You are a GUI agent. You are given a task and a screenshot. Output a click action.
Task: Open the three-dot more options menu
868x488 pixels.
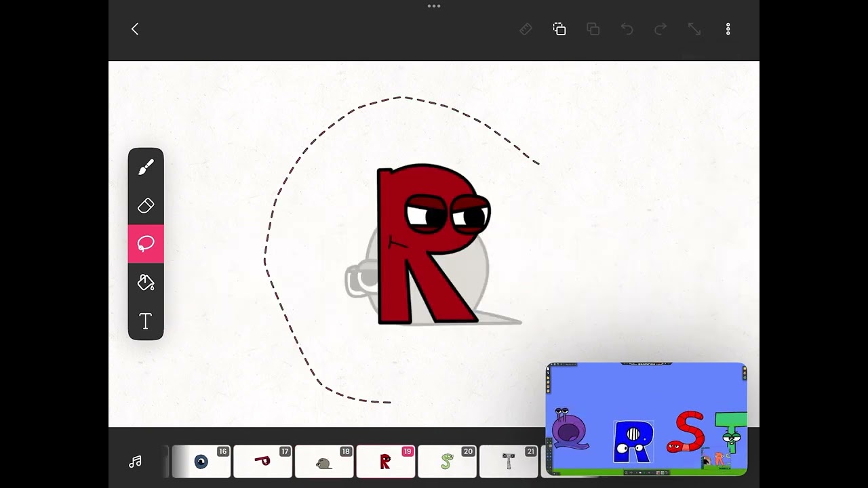tap(728, 29)
